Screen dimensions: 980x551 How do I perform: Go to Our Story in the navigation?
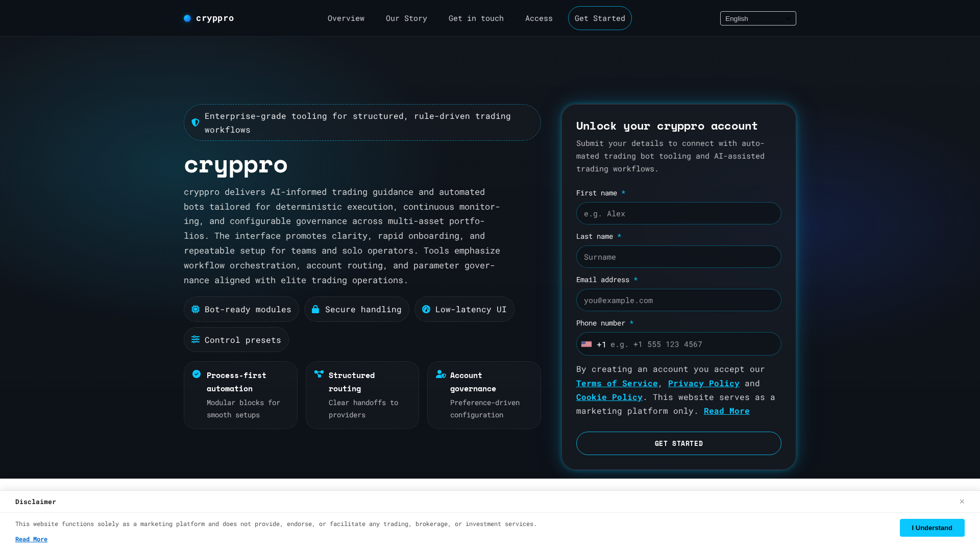click(x=406, y=18)
